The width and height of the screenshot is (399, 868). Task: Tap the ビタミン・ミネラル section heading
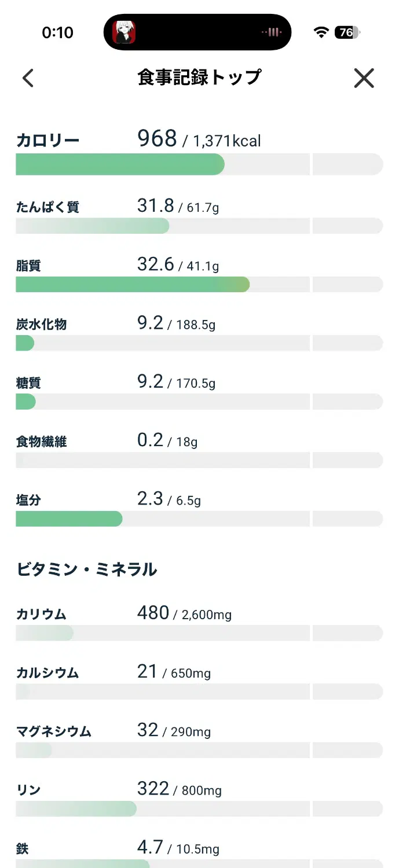[86, 569]
